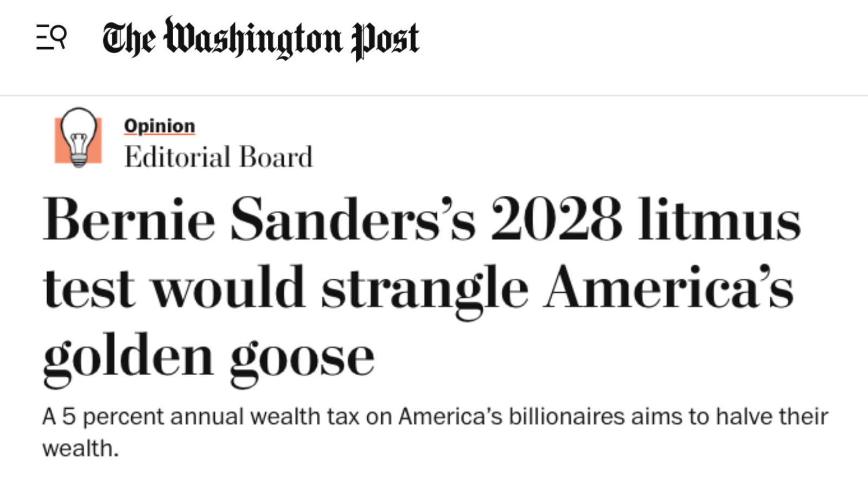Viewport: 868px width, 488px height.
Task: Click the word "goose" in the headline
Action: (302, 359)
